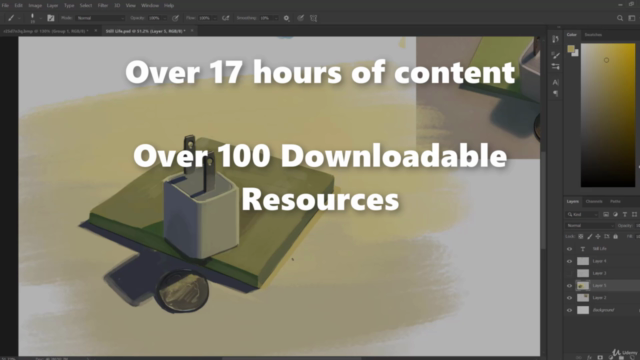Open the Paragraph panel icon
Screen dimensions: 640x360
pos(555,93)
